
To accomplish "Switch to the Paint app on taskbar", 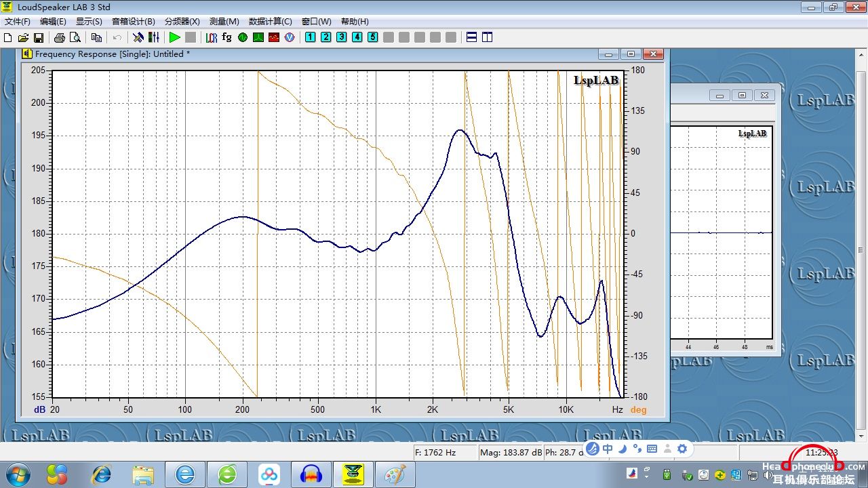I will [394, 474].
